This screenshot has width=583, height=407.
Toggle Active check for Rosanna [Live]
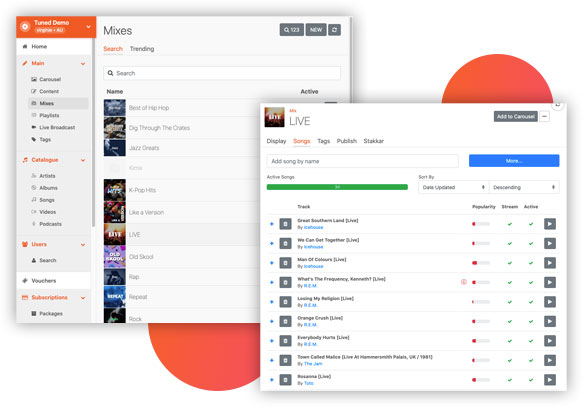[x=531, y=380]
